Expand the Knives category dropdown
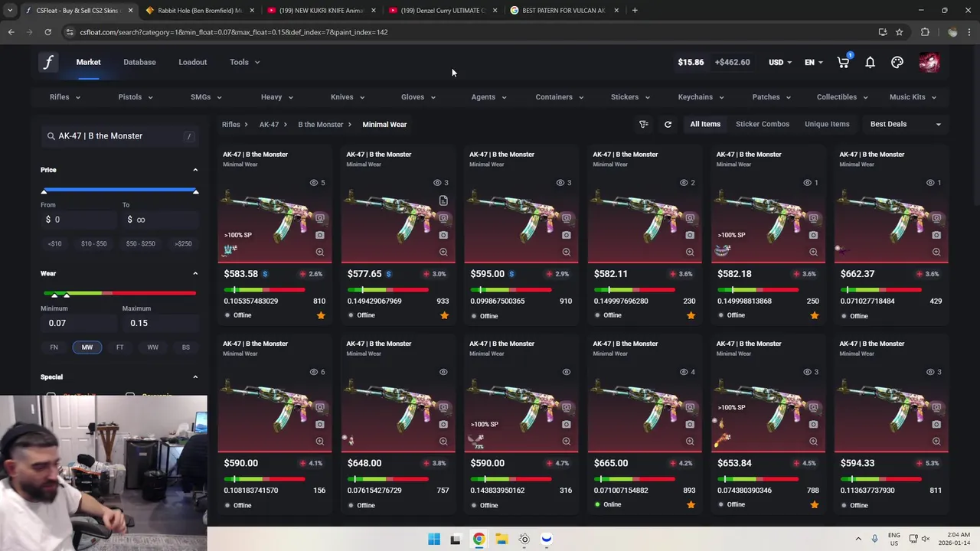The image size is (980, 551). click(348, 97)
